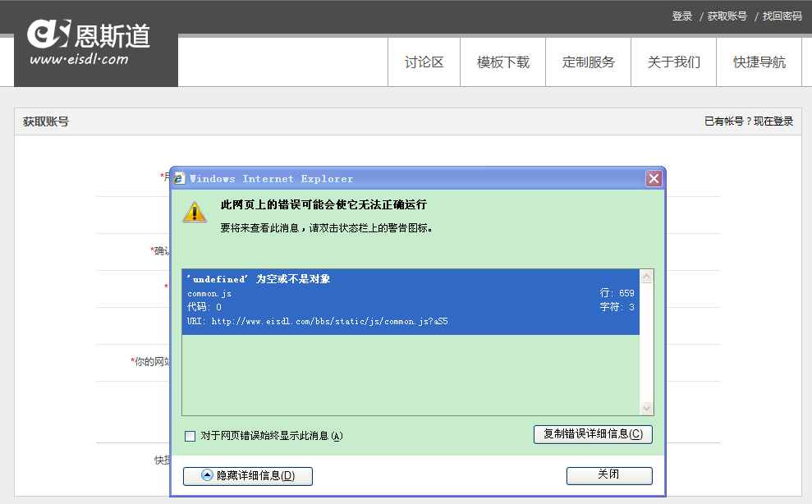
Task: Open the 讨论区 navigation tab
Action: click(x=424, y=62)
